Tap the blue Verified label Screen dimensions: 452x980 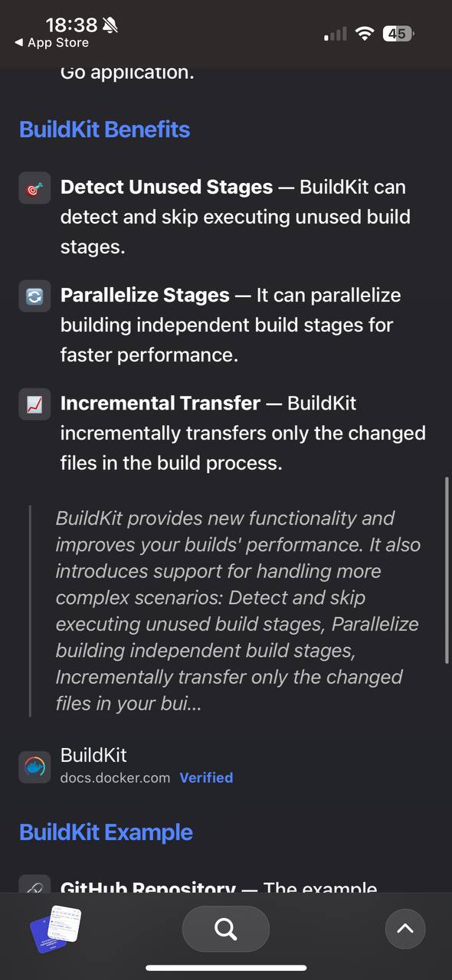coord(206,778)
